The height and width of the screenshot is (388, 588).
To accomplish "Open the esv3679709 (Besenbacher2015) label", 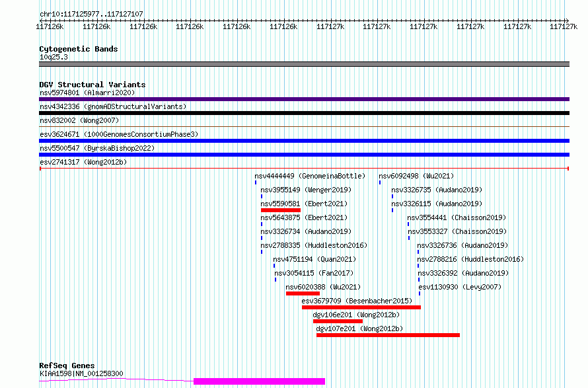I will point(357,301).
